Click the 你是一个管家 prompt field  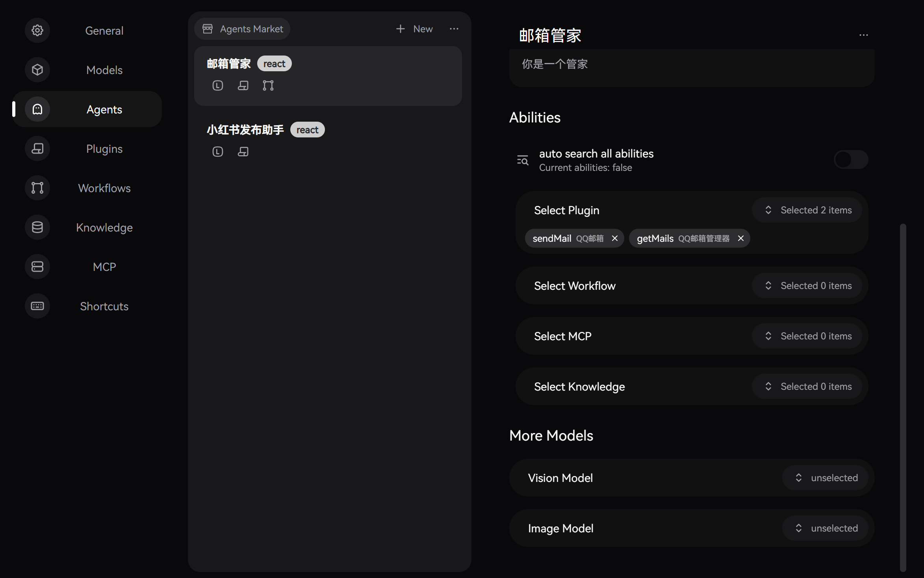[692, 68]
